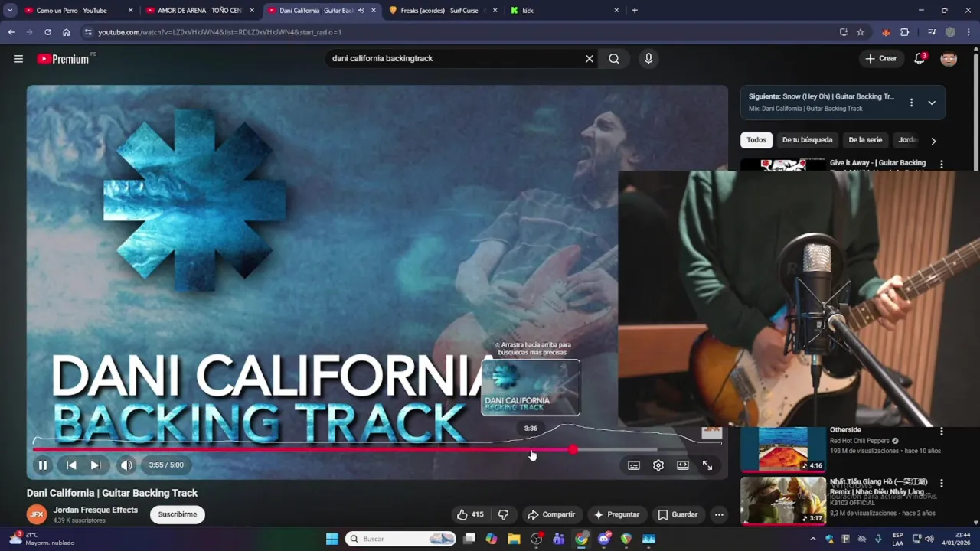
Task: Open the Preguntar AI button
Action: point(616,515)
